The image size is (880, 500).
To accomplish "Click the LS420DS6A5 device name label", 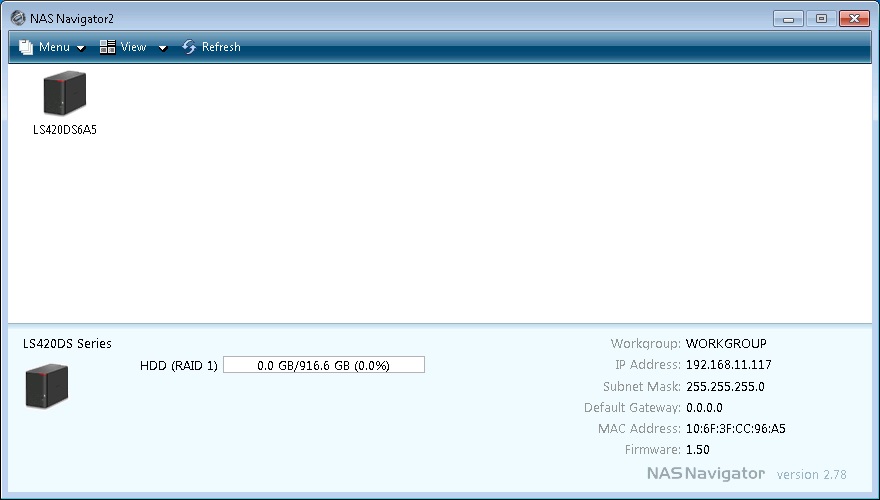I will pos(65,130).
